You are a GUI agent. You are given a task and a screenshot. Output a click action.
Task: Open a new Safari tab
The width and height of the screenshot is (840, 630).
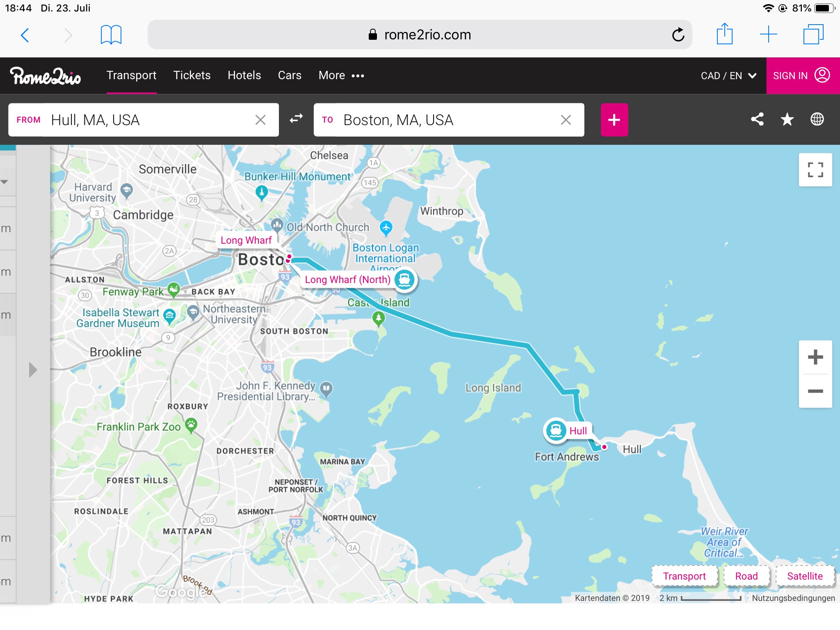[768, 34]
